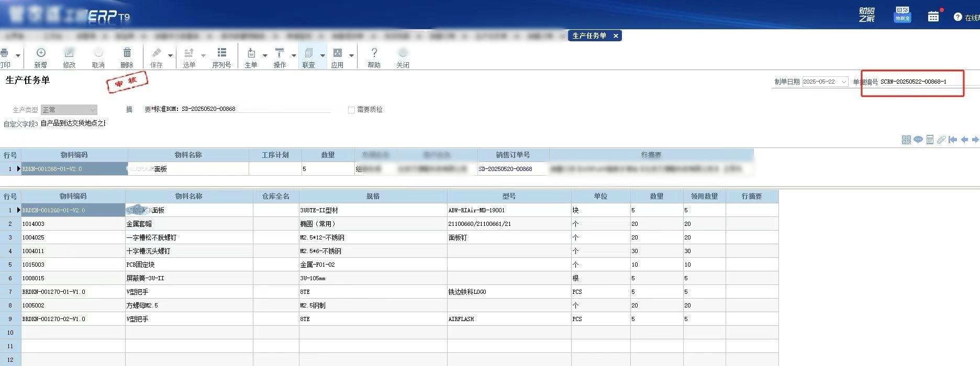Click the online help question icon
Screen dimensions: 980x366
(x=957, y=17)
